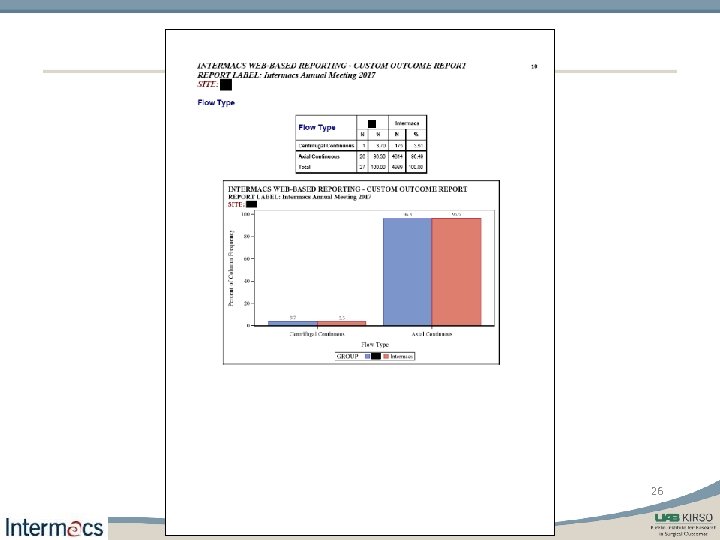Click the red Intermacs swatch in the legend
The image size is (720, 540).
(x=386, y=356)
